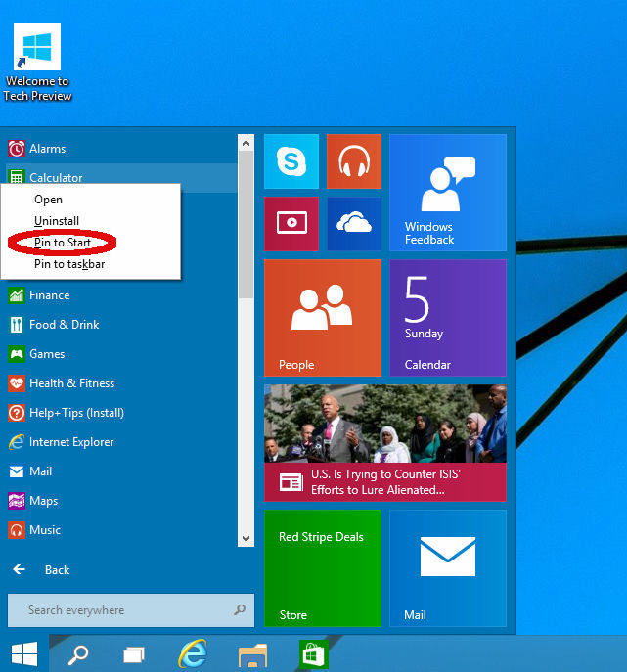627x672 pixels.
Task: Click the Search everywhere input field
Action: (x=131, y=609)
